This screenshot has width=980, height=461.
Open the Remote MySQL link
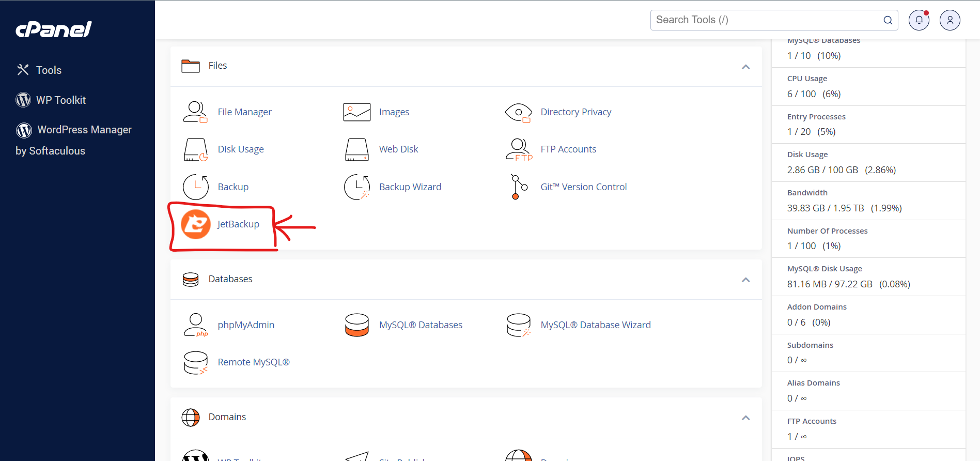point(254,362)
